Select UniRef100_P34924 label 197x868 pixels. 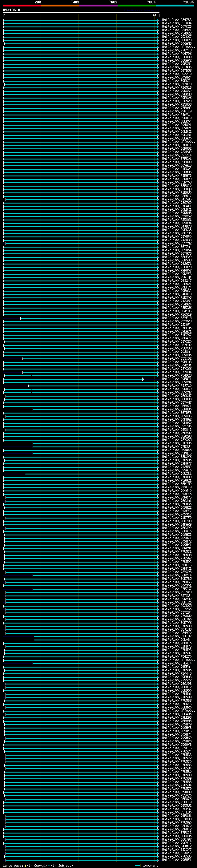pos(177,304)
